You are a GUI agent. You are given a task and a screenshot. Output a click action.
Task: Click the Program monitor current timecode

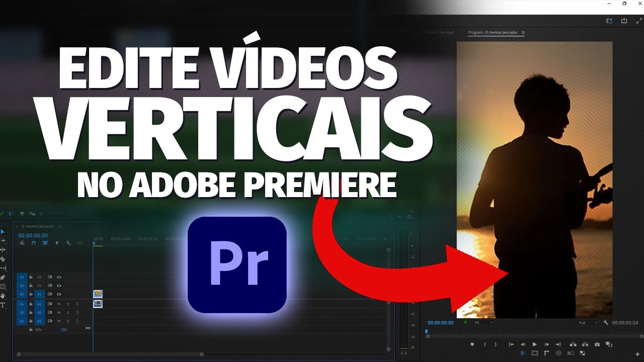[441, 323]
